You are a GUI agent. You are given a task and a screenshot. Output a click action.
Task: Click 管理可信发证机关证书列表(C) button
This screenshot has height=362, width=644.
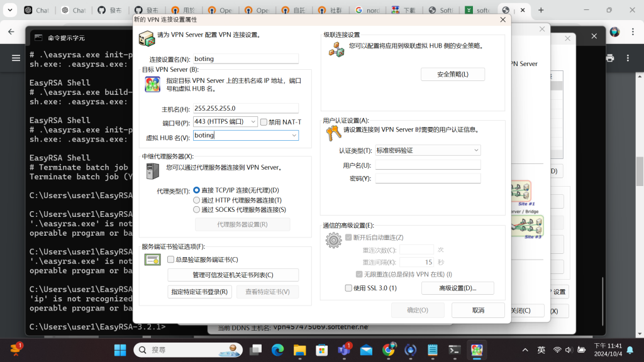pyautogui.click(x=233, y=275)
